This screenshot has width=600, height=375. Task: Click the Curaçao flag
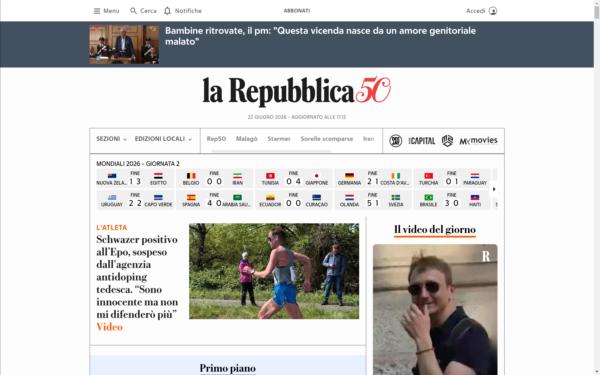(x=316, y=197)
